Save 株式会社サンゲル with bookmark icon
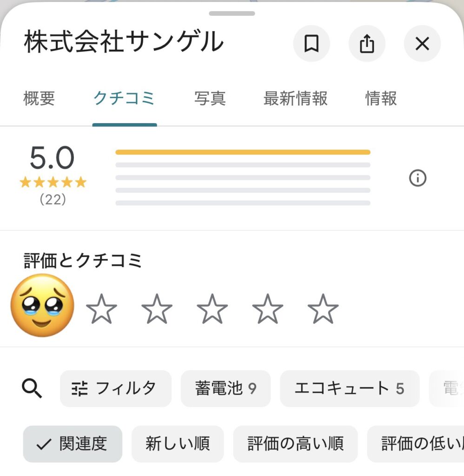This screenshot has height=476, width=464. (x=311, y=44)
